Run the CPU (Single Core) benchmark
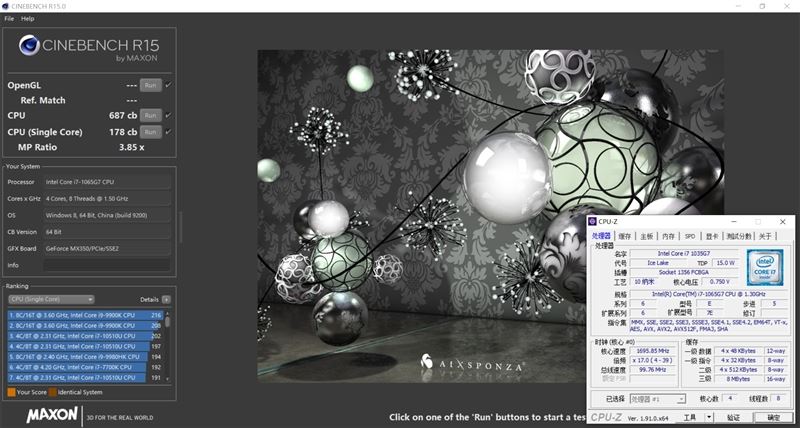 151,132
